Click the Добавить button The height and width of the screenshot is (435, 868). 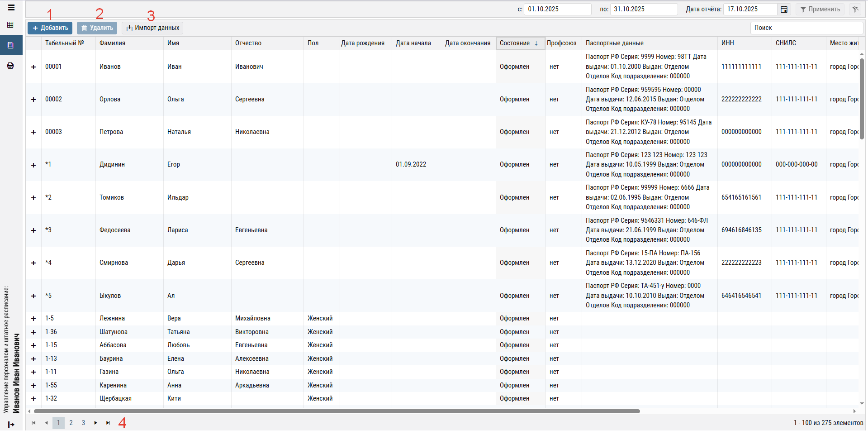[50, 28]
